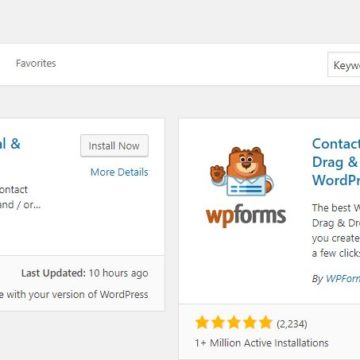Screen dimensions: 360x360
Task: Click the second yellow rating star
Action: click(x=218, y=323)
